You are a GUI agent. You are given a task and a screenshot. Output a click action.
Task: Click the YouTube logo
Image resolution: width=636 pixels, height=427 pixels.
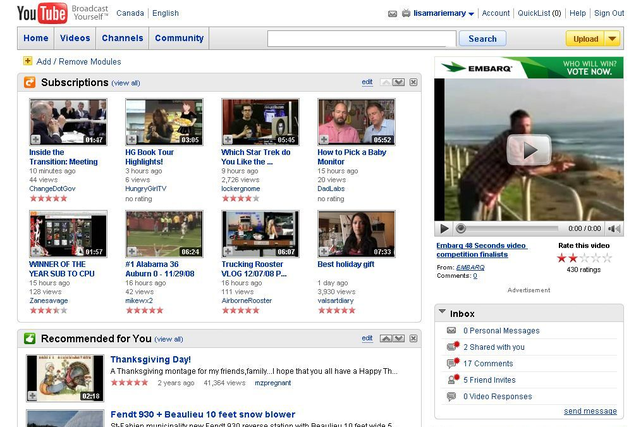(x=42, y=13)
